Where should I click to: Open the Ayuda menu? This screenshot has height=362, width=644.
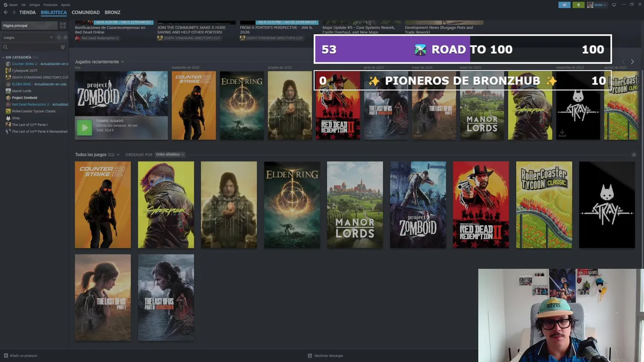65,5
